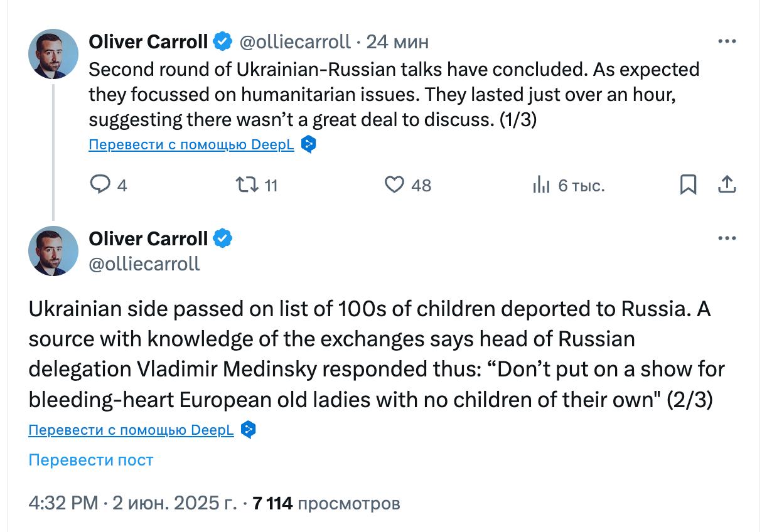762x532 pixels.
Task: Open view analytics icon showing 6 тыс.
Action: (x=541, y=185)
